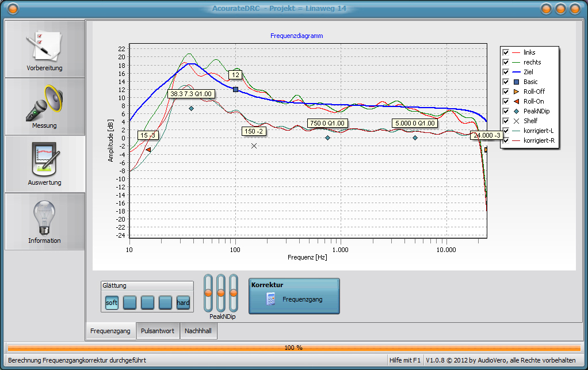
Task: Click the Shelf X marker on the chart
Action: click(254, 146)
